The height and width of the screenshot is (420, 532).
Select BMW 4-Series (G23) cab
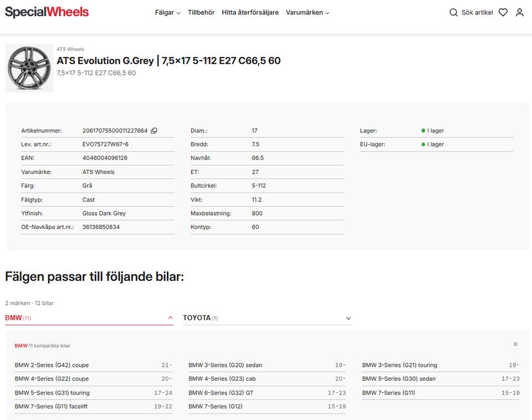click(267, 378)
